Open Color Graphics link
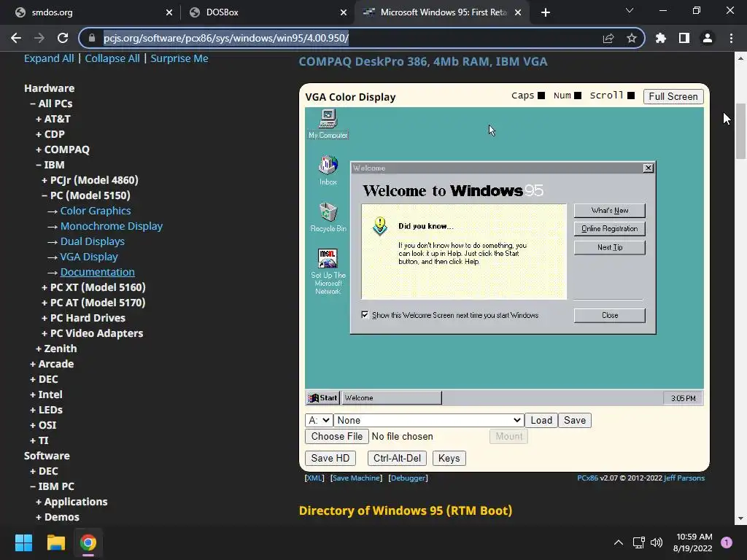This screenshot has height=560, width=747. coord(96,211)
